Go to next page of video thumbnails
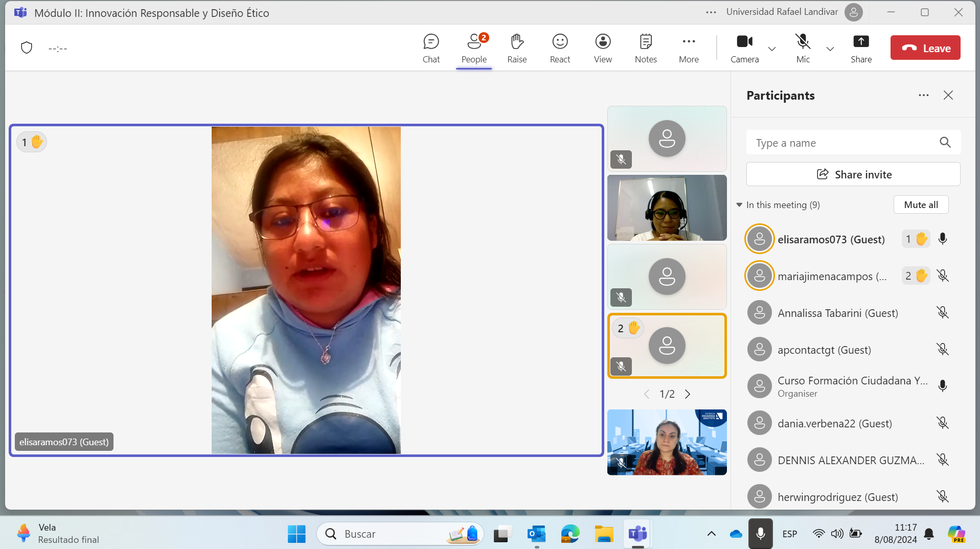Image resolution: width=980 pixels, height=549 pixels. [x=688, y=394]
